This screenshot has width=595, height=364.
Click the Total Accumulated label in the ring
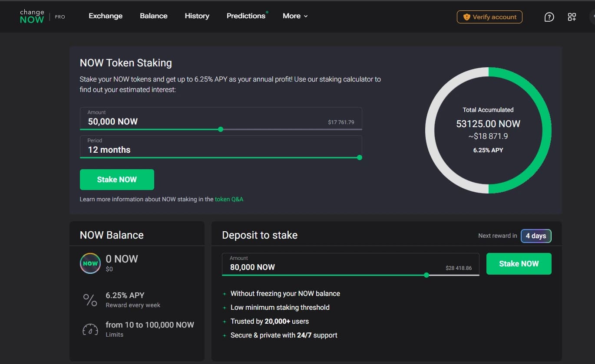coord(488,110)
